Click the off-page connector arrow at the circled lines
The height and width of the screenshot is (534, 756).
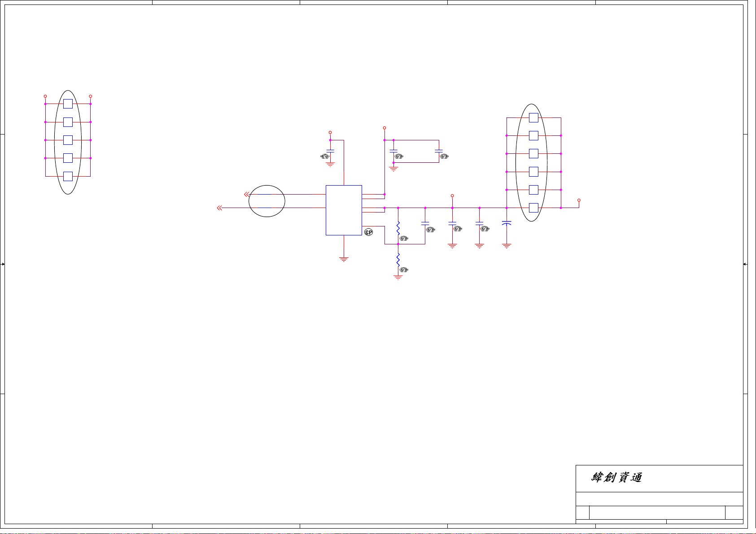[x=246, y=194]
